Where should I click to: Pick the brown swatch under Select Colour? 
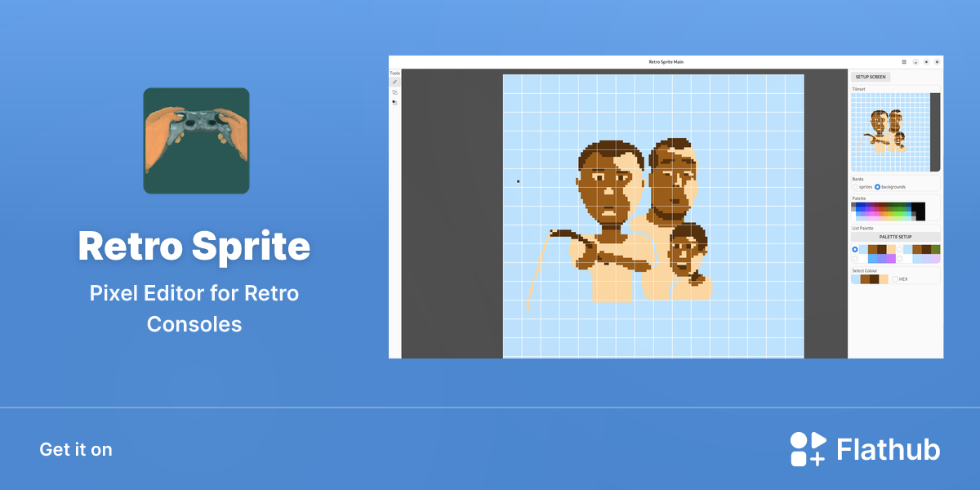[865, 279]
